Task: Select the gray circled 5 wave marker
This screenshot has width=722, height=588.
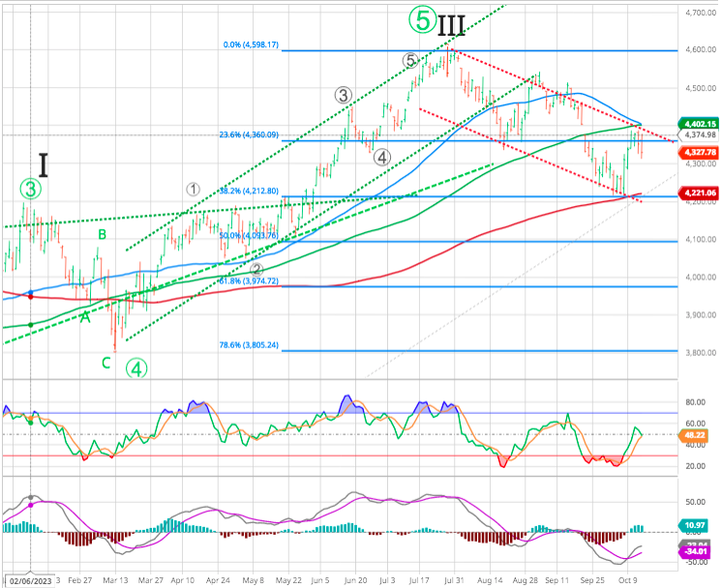Action: tap(411, 60)
